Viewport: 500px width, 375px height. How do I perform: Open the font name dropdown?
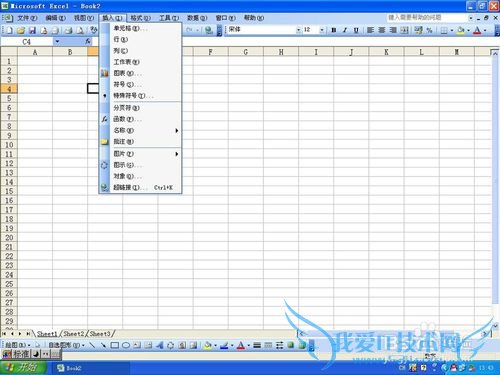(298, 30)
